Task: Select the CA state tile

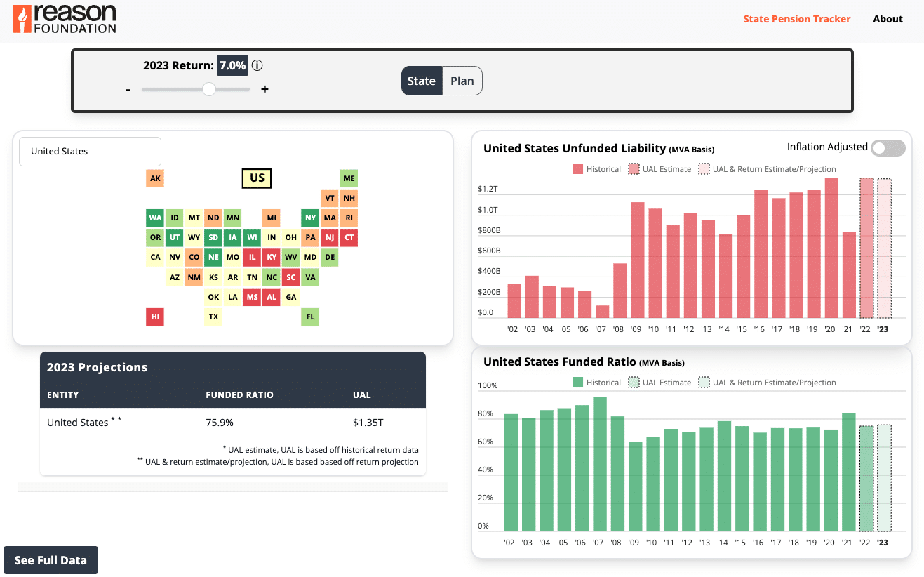Action: pyautogui.click(x=156, y=257)
